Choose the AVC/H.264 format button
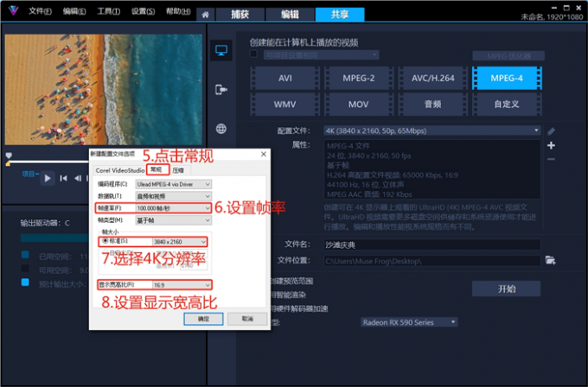The image size is (588, 387). coord(432,78)
